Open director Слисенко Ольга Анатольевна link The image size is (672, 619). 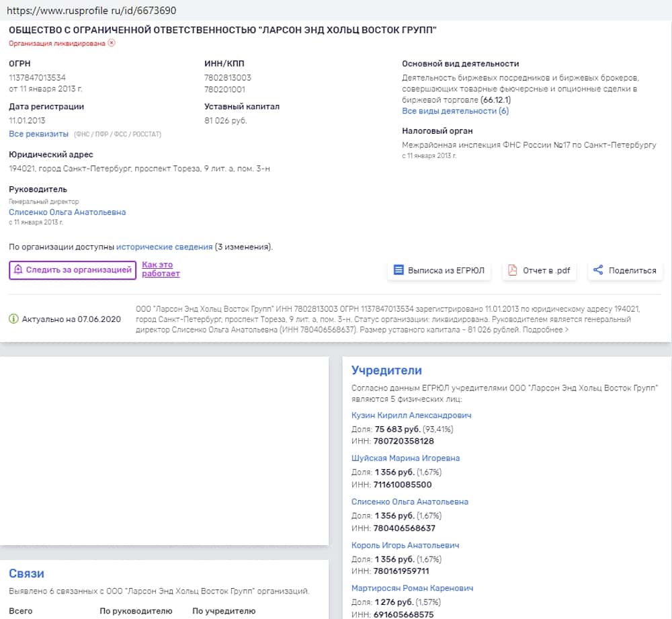point(67,212)
